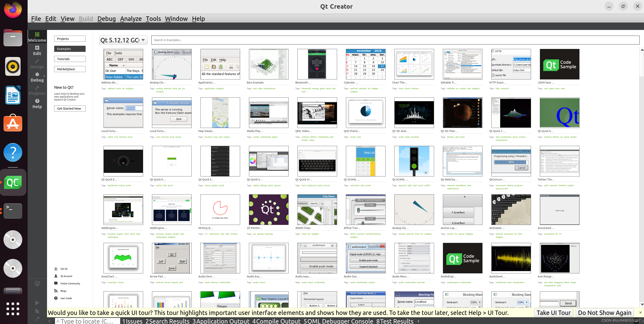Screen dimensions: 644x324
Task: Click Take UI Tour button
Action: point(554,312)
